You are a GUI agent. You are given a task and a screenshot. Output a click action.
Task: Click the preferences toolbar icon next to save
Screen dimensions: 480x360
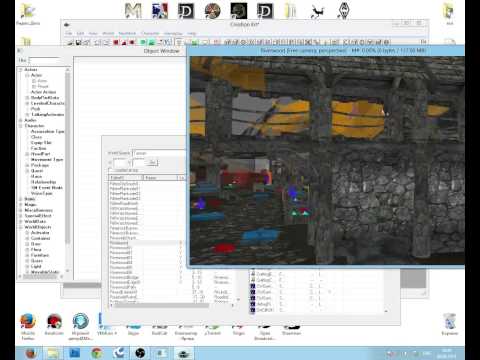pyautogui.click(x=87, y=42)
